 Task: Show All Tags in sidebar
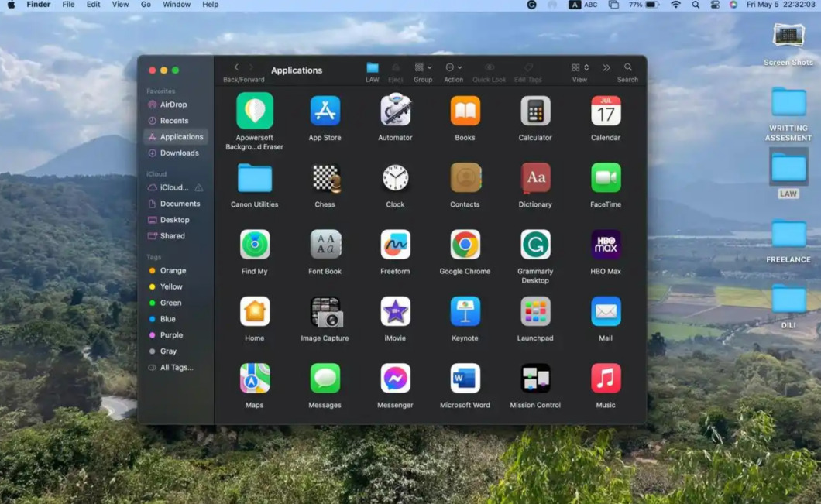coord(175,368)
